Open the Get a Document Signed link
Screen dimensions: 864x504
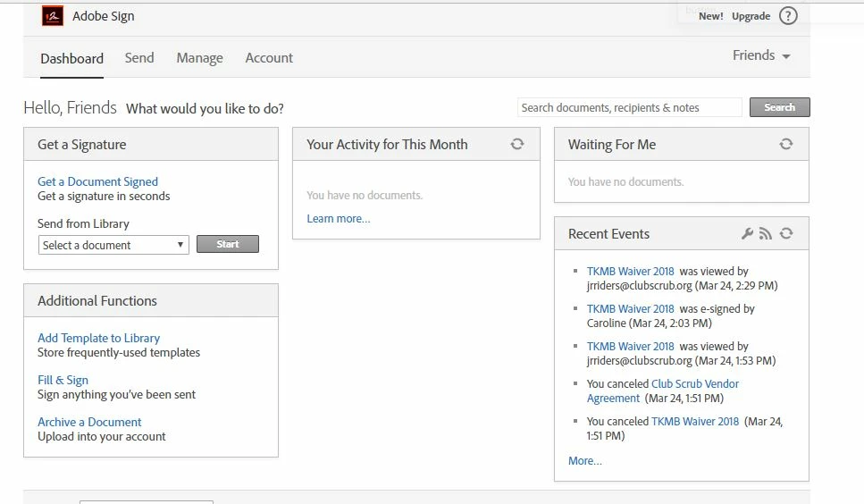coord(97,181)
